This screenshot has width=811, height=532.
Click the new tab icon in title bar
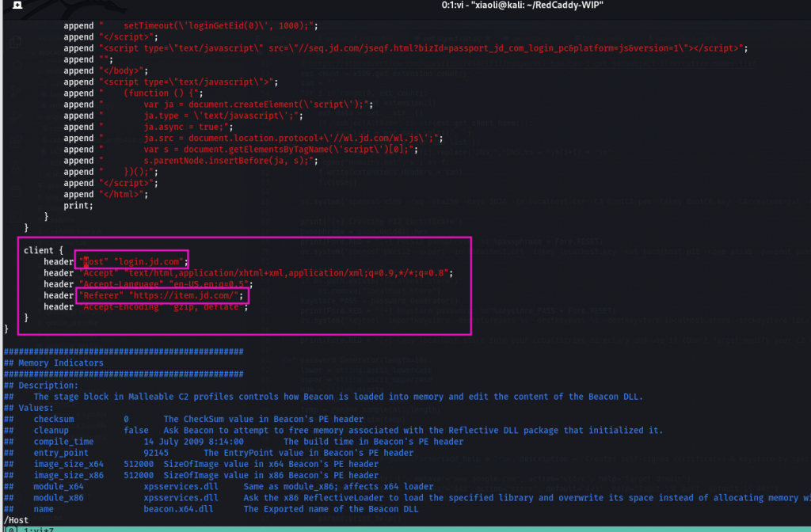[x=17, y=5]
